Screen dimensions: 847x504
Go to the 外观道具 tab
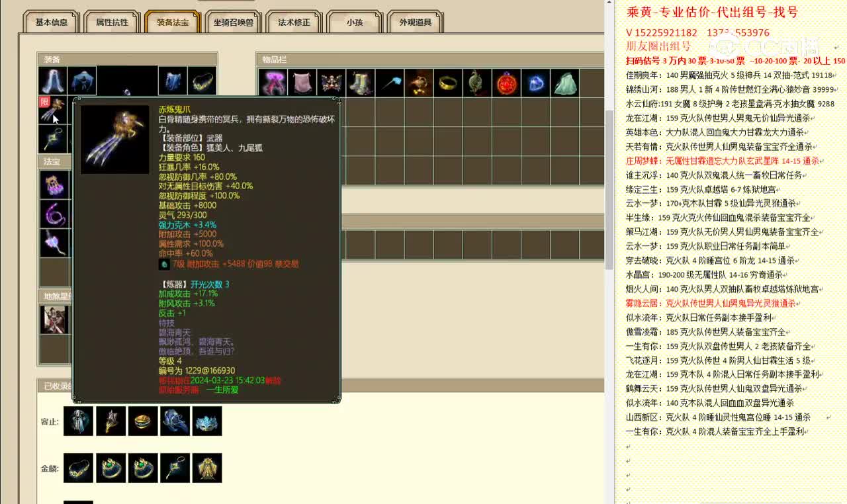click(x=415, y=22)
